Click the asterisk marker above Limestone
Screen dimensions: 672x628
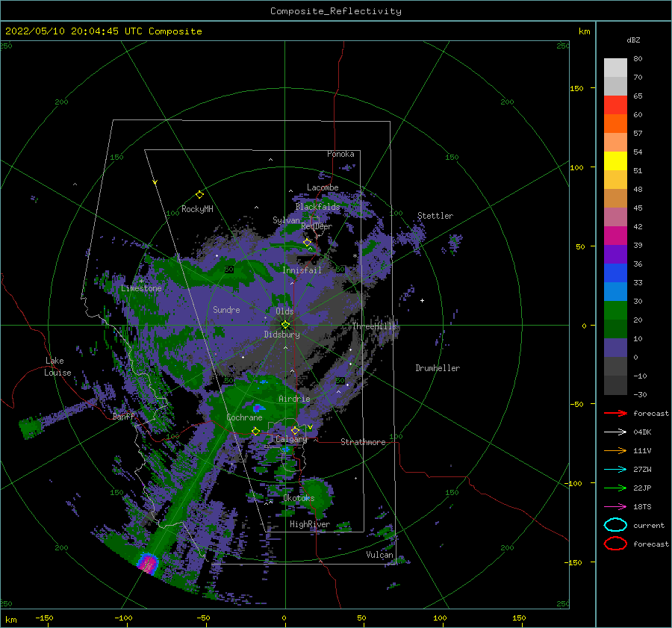pyautogui.click(x=141, y=282)
